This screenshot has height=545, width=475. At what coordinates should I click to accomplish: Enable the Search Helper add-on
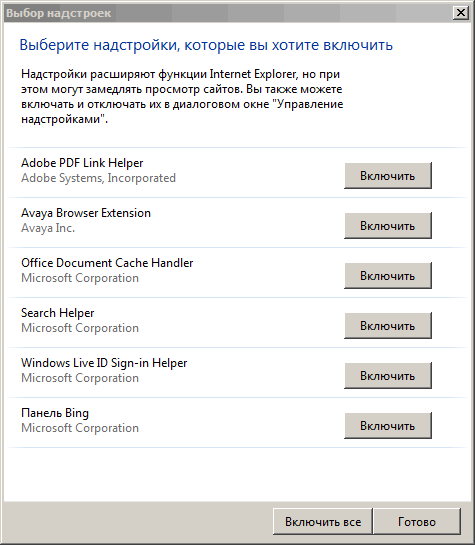pos(388,326)
